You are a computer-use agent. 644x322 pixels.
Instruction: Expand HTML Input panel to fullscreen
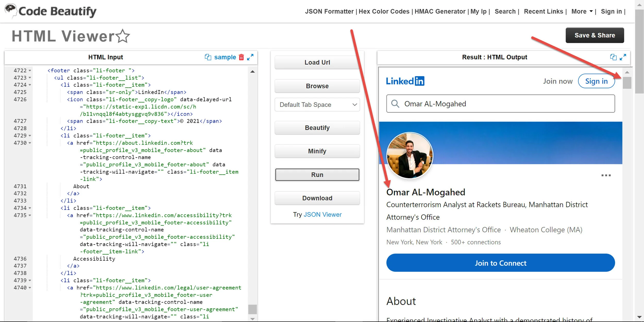coord(250,57)
